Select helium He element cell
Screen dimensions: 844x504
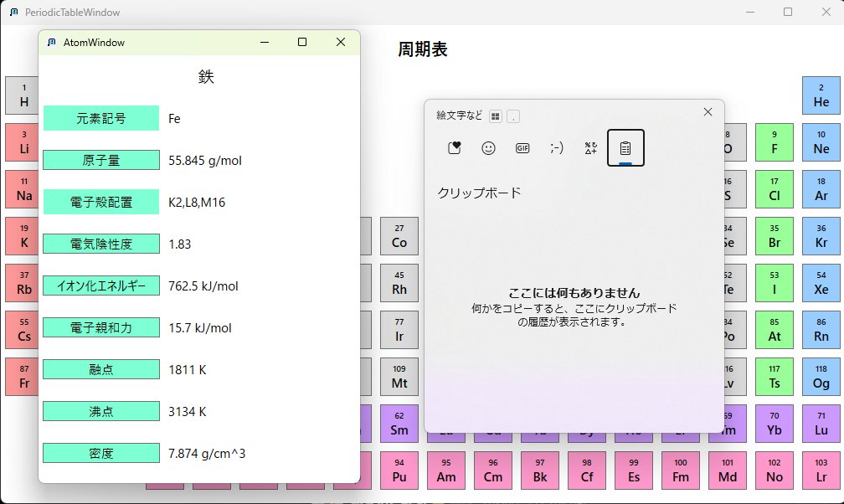pos(821,95)
